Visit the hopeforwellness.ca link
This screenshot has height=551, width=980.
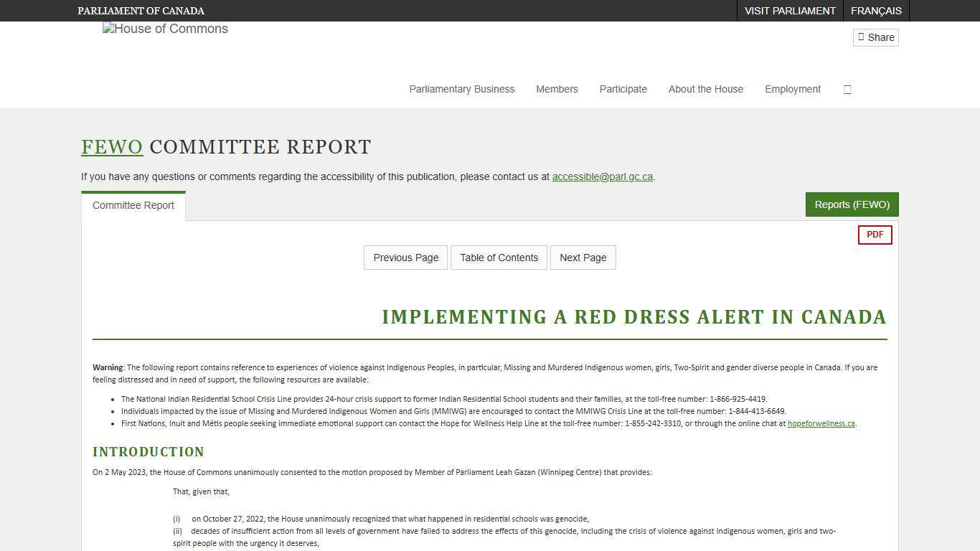point(821,423)
